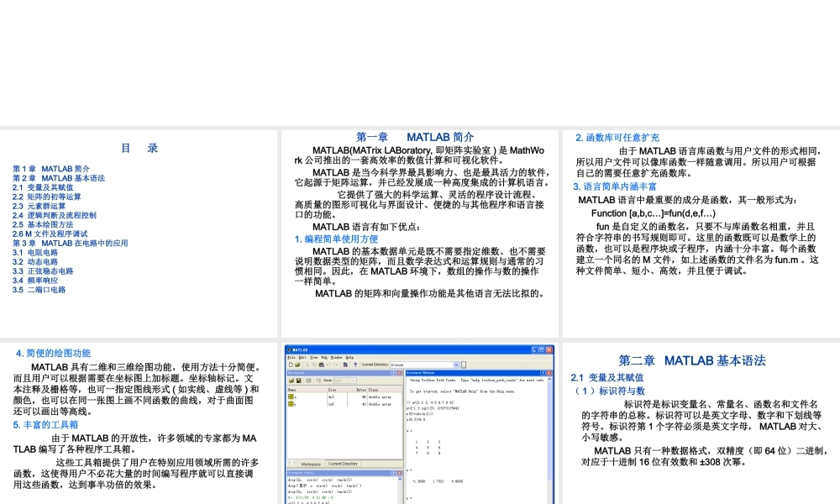Click the second variable row in the Workspace table

point(345,404)
